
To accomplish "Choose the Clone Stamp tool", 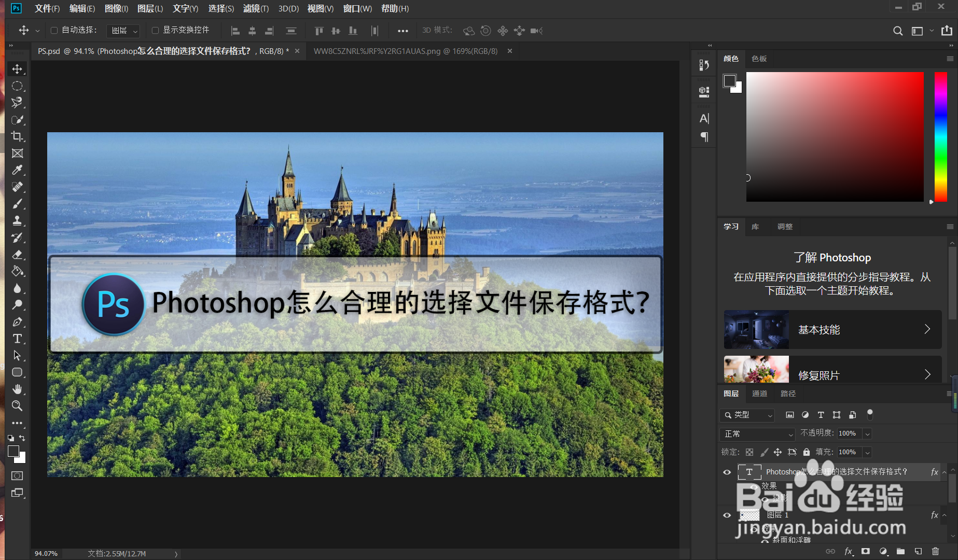I will [17, 221].
